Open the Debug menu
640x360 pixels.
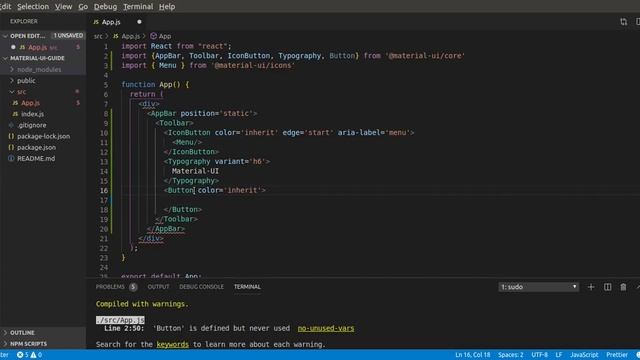[105, 7]
